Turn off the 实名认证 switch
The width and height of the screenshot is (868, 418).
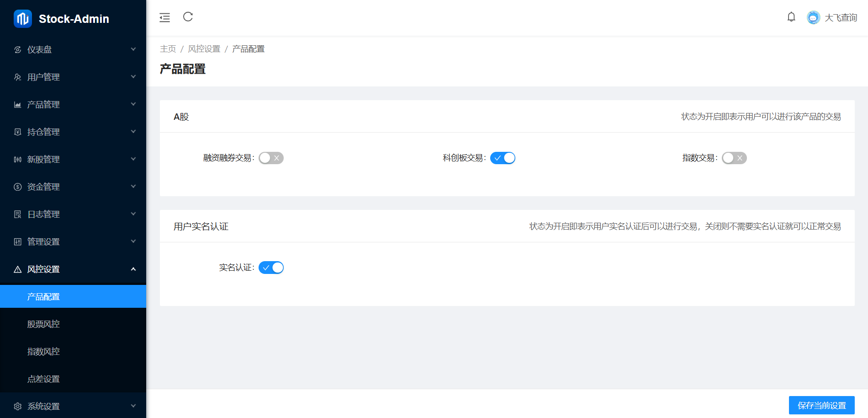[x=271, y=268]
